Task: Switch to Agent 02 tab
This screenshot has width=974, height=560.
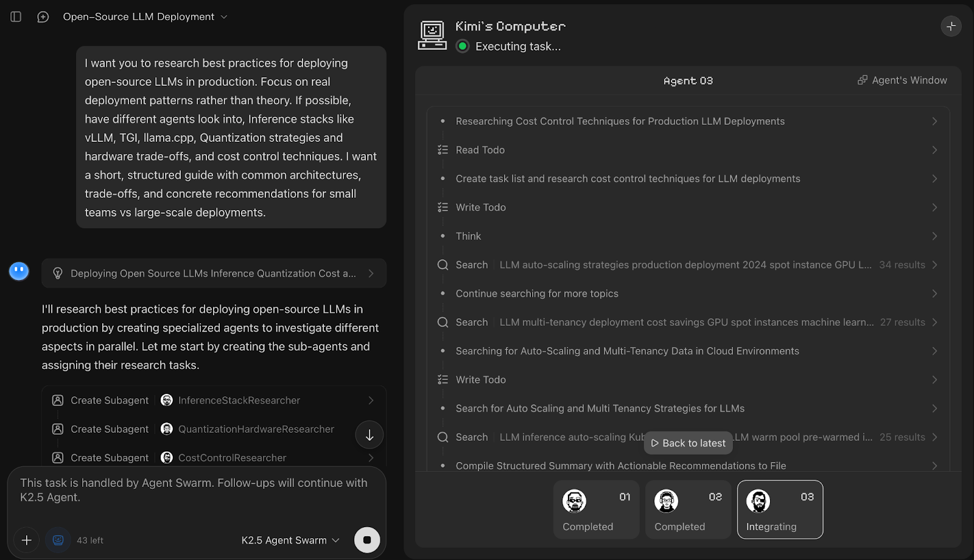Action: (x=687, y=509)
